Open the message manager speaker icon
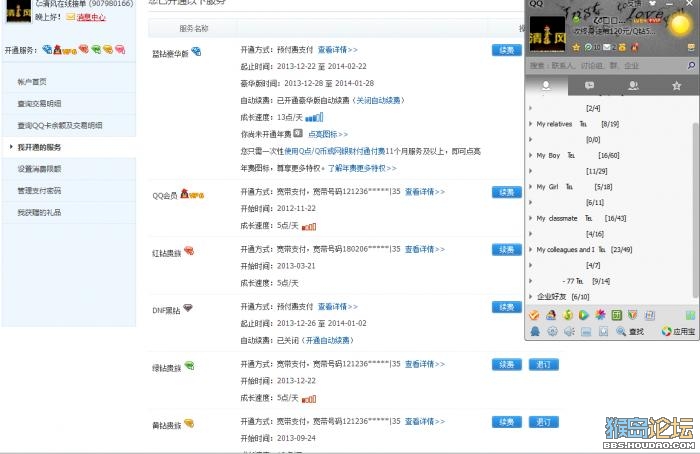 click(569, 331)
